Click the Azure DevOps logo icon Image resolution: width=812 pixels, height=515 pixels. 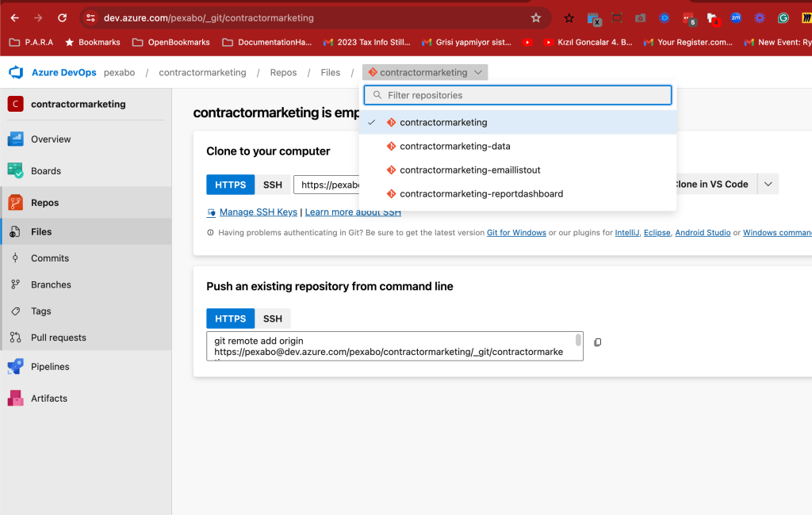click(16, 72)
